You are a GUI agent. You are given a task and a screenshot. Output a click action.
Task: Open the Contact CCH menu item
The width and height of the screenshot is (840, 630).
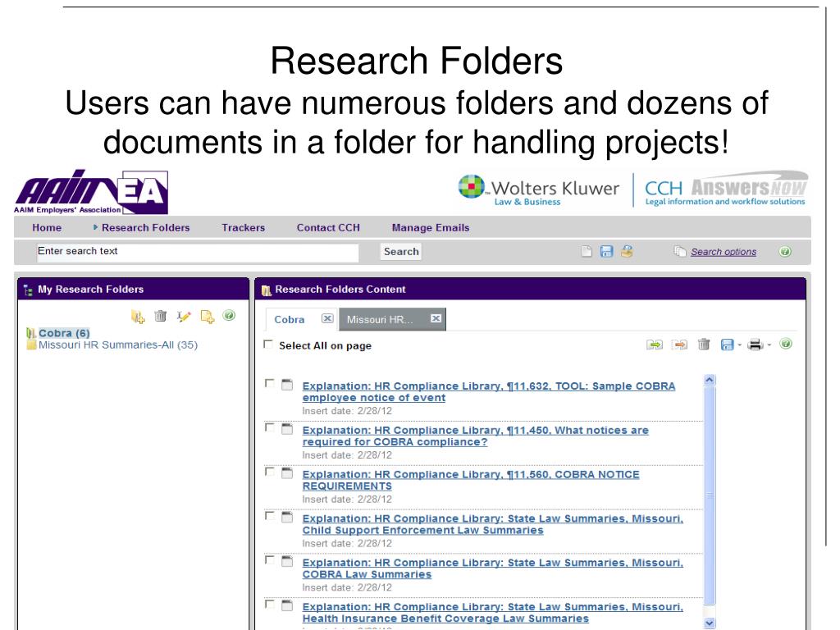pyautogui.click(x=328, y=228)
